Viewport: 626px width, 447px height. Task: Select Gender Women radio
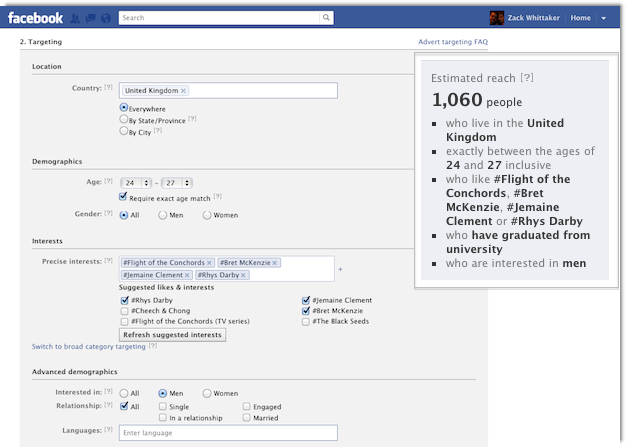point(206,215)
